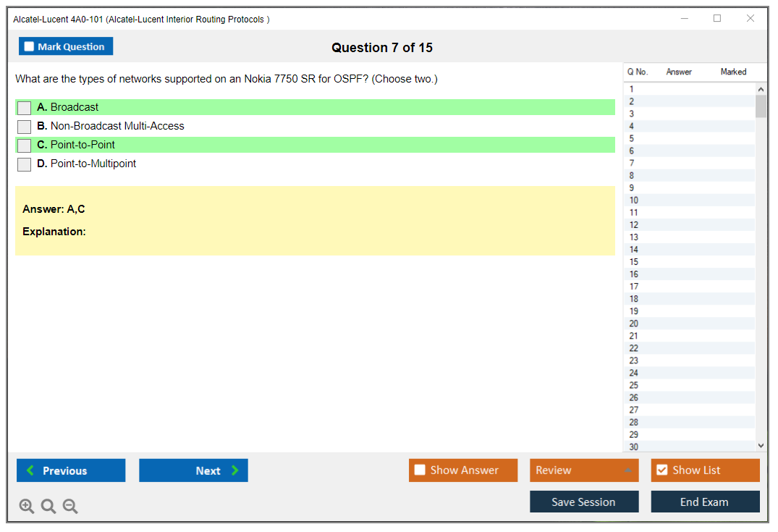The image size is (778, 532).
Task: Choose option D. Point-to-Multipoint
Action: coord(25,164)
